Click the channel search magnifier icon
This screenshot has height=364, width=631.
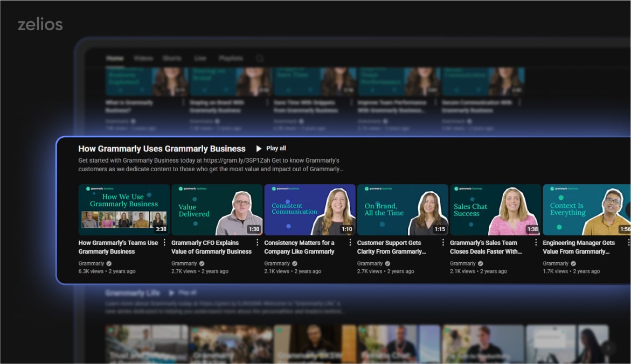[260, 58]
